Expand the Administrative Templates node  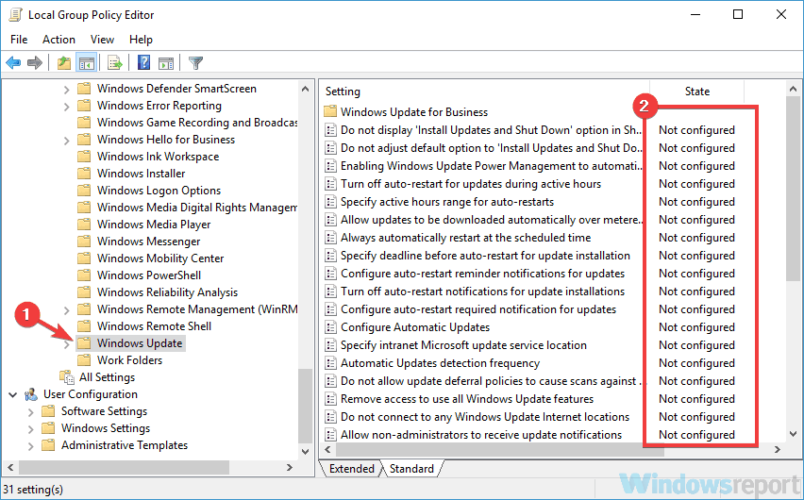30,446
